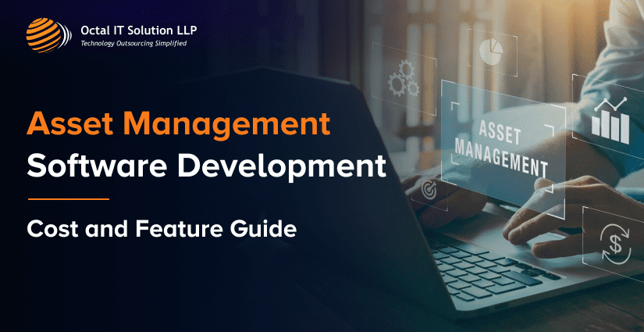Click the "Software Development" heading

pyautogui.click(x=206, y=166)
